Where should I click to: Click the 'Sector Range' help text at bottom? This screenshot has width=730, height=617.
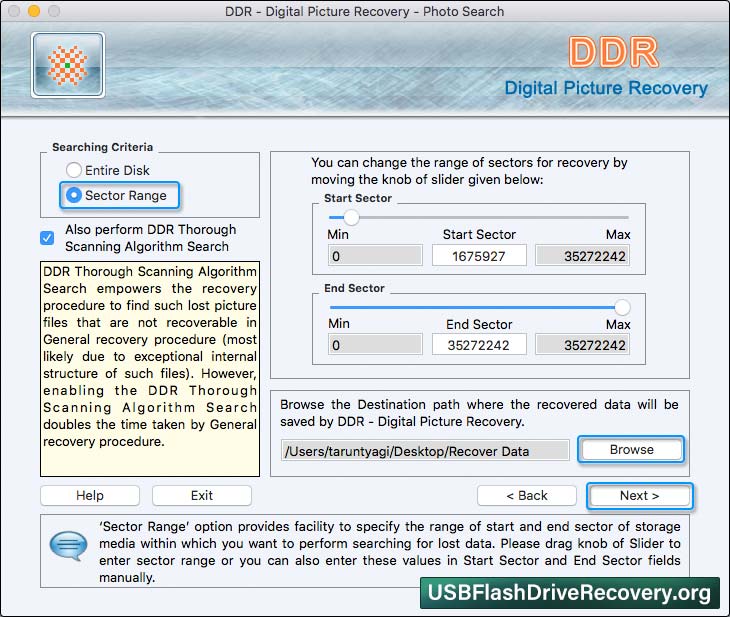(390, 552)
